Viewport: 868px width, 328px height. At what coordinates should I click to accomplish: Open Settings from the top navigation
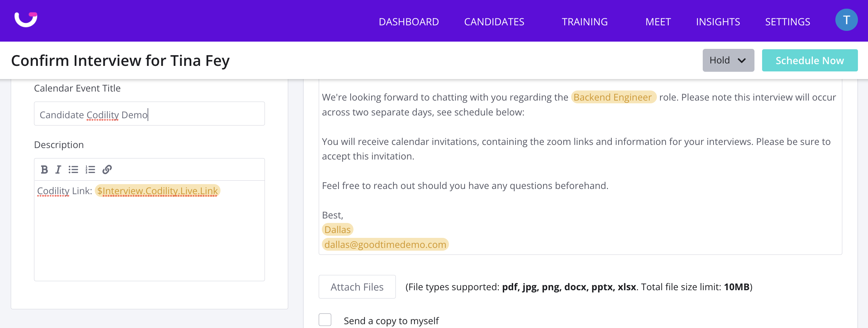point(787,22)
